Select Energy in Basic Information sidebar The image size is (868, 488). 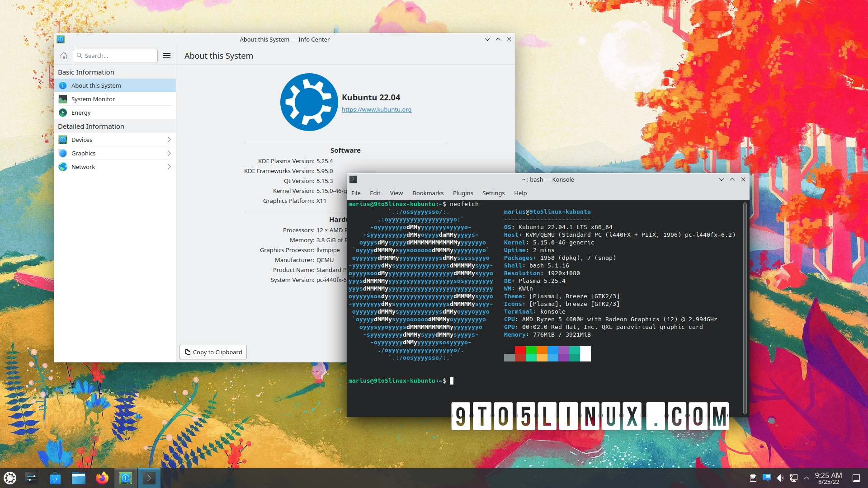(81, 113)
